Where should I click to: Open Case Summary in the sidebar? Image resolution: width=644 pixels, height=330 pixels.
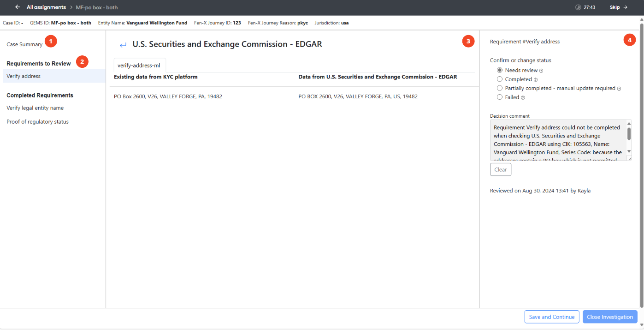coord(24,44)
